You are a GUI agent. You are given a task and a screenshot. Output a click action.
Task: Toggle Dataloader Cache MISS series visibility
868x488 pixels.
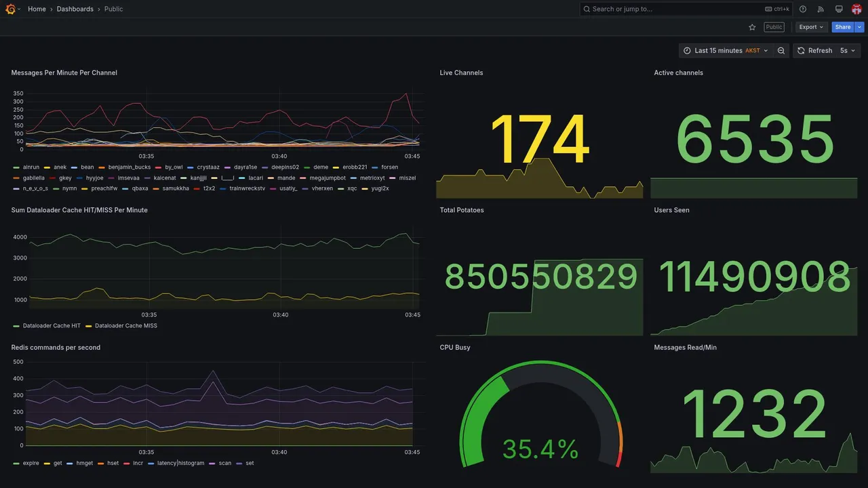[121, 326]
